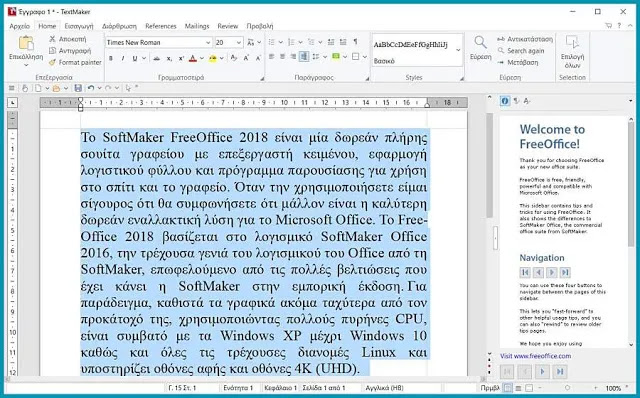Click the open folder icon in toolbar
The width and height of the screenshot is (640, 398).
pos(56,88)
